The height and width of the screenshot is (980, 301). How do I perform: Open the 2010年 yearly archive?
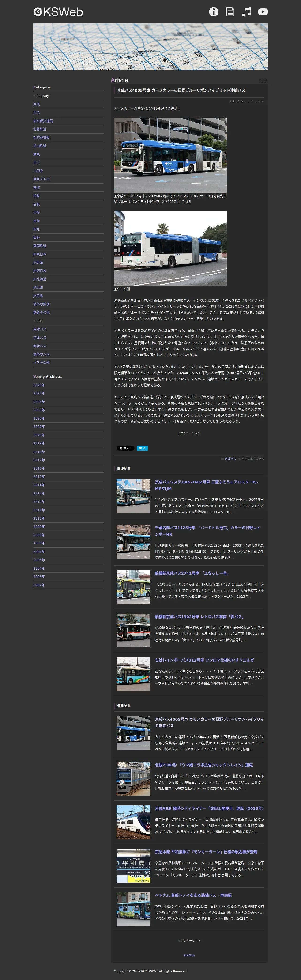pyautogui.click(x=39, y=519)
